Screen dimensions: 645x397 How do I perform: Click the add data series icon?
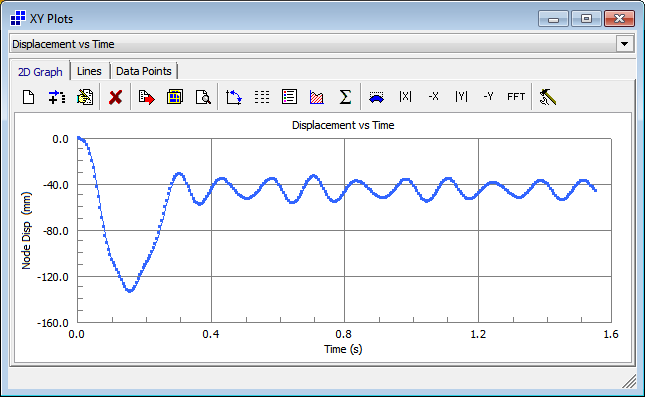(x=56, y=97)
